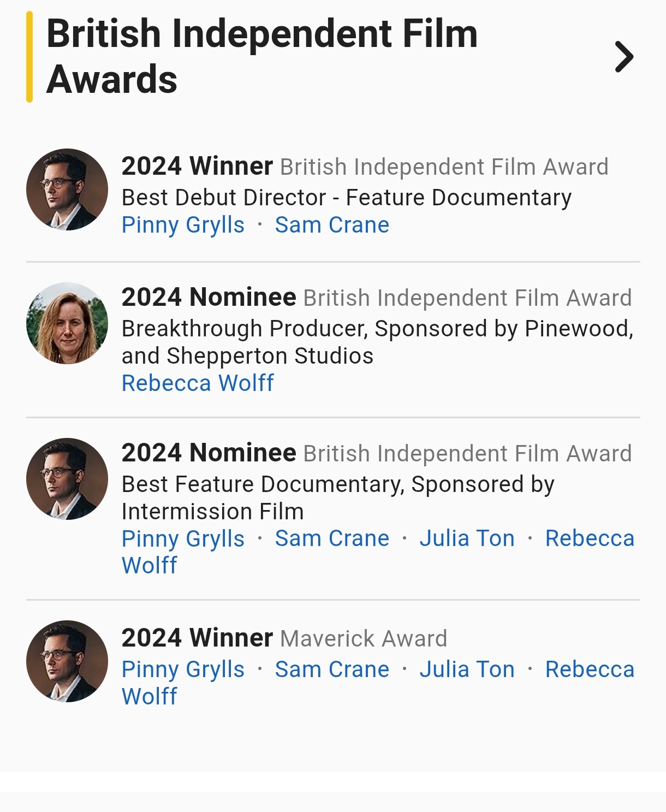This screenshot has width=666, height=812.
Task: Open Sam Crane link under Best Debut Director
Action: (332, 225)
